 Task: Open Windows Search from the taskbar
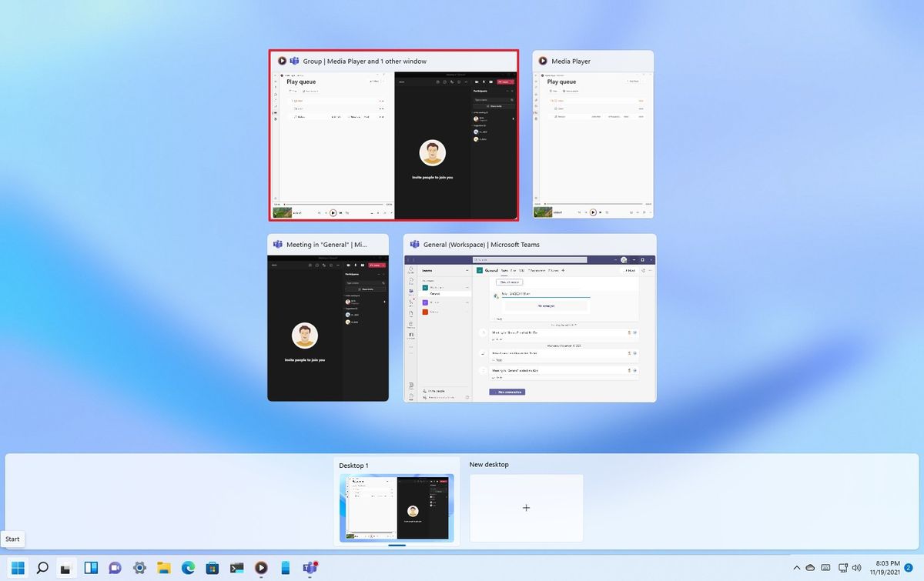click(42, 568)
